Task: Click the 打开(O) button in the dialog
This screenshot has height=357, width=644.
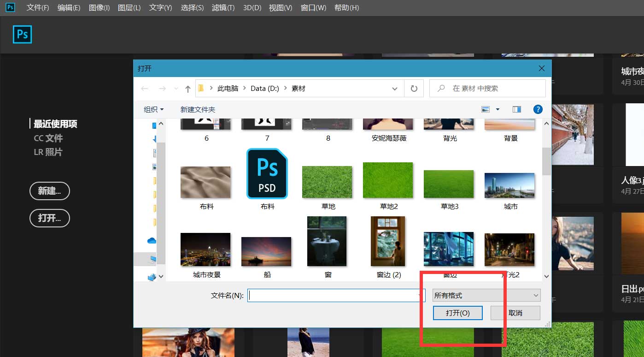Action: click(458, 313)
